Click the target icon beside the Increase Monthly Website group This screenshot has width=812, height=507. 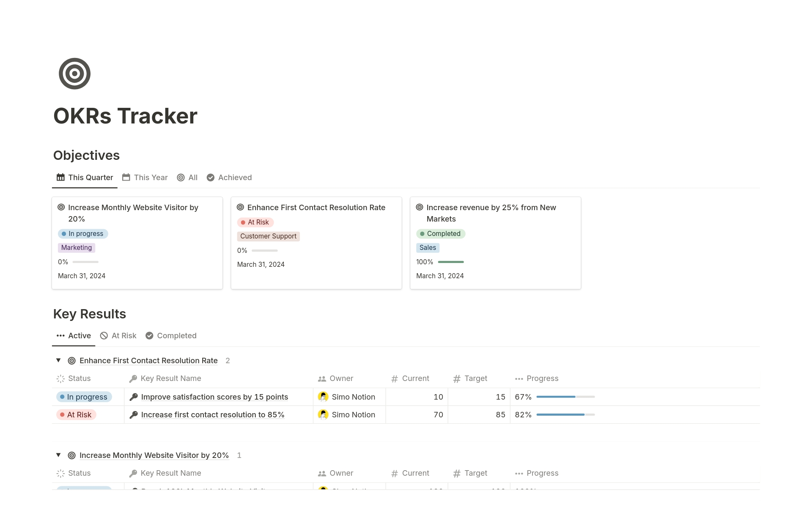pos(72,455)
